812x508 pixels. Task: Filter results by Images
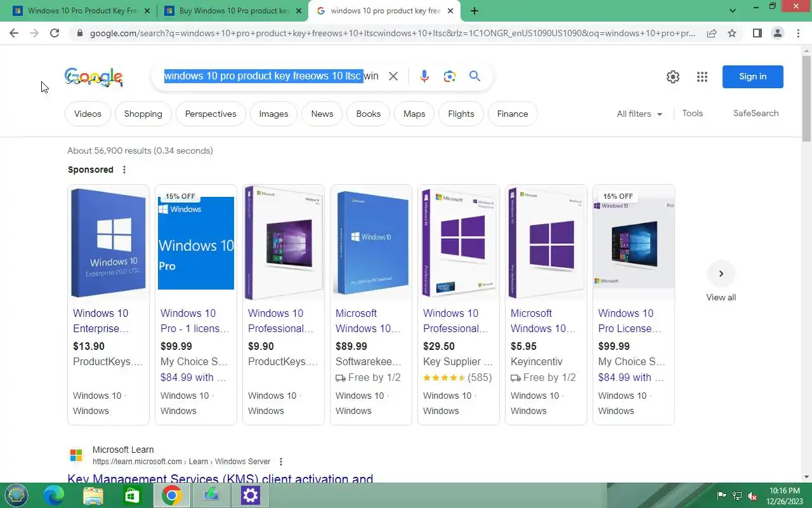point(273,114)
